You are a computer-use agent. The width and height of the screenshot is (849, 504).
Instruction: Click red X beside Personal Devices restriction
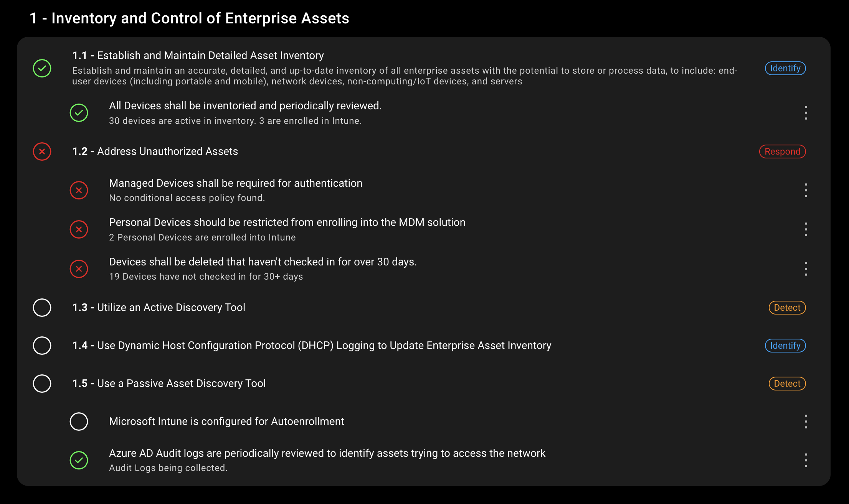coord(79,229)
